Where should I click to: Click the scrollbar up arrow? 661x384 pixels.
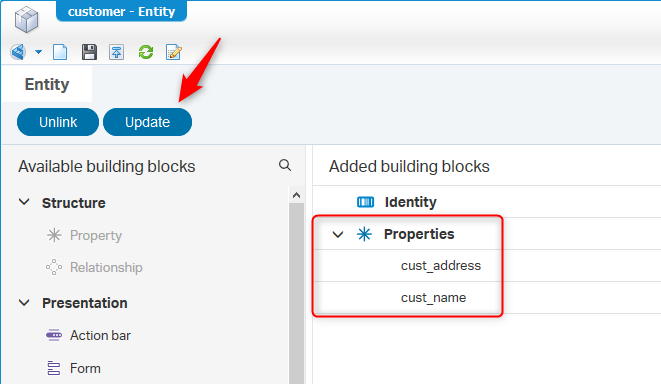point(296,195)
